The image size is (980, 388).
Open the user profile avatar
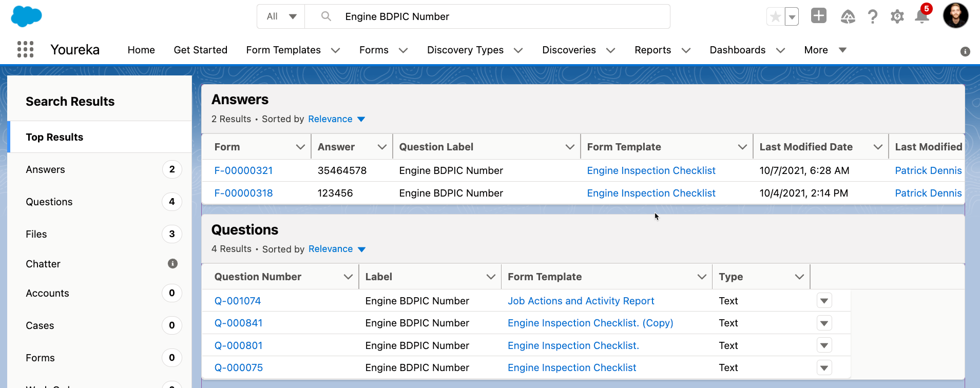tap(955, 15)
